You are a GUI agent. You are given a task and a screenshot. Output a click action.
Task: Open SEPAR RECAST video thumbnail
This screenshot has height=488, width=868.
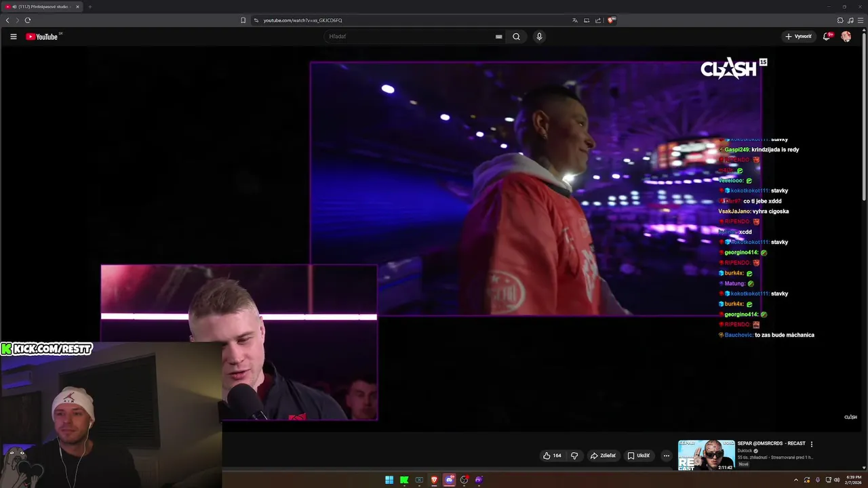pos(706,455)
